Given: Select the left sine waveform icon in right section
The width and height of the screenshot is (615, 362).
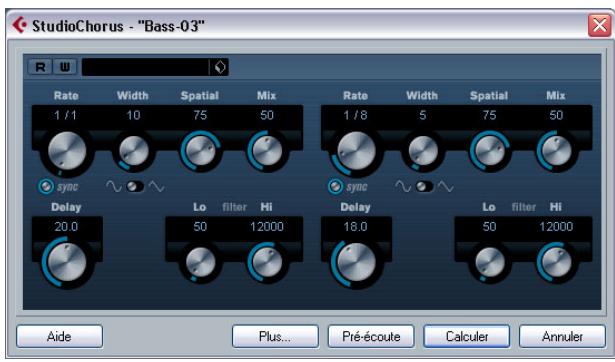Looking at the screenshot, I should pos(404,187).
